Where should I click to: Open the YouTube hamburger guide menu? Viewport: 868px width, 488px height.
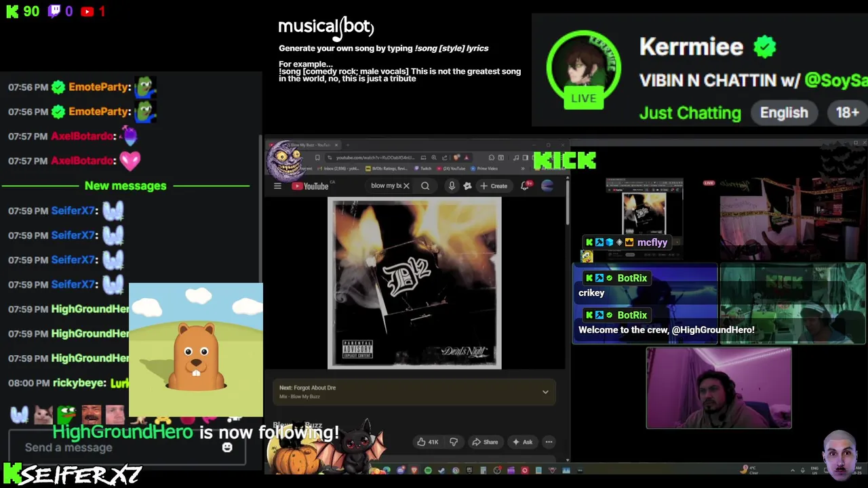(x=277, y=186)
